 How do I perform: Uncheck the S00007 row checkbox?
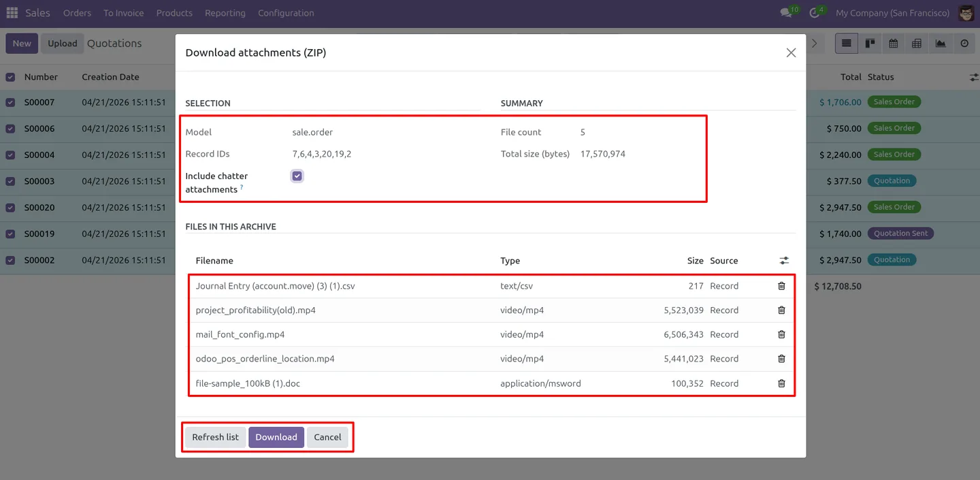point(10,103)
